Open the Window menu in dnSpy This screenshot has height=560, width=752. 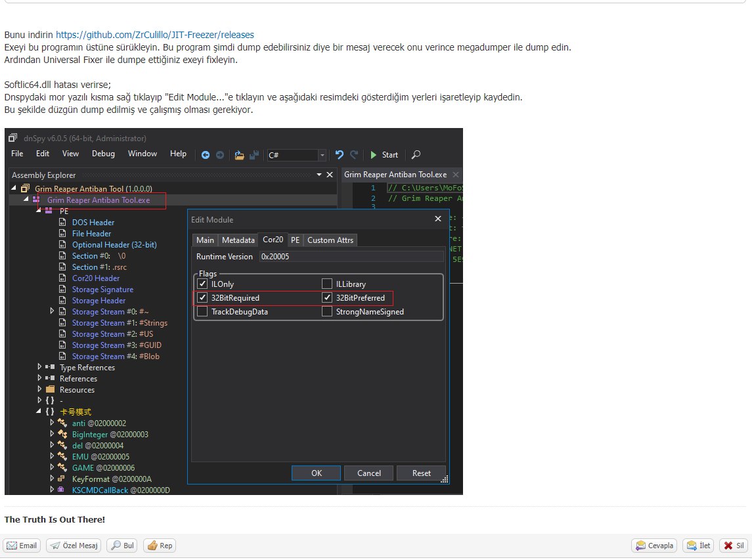pos(143,154)
